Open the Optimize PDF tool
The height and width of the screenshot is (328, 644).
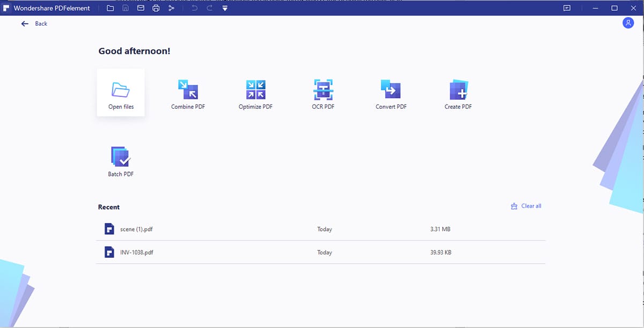(255, 94)
